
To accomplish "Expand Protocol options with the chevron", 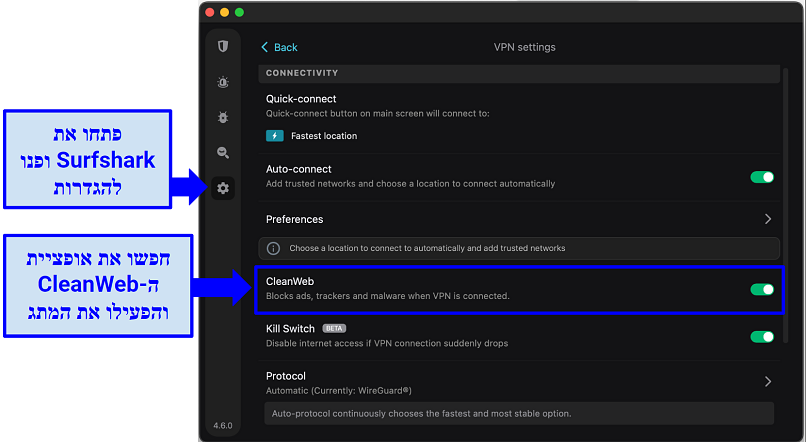I will click(767, 381).
